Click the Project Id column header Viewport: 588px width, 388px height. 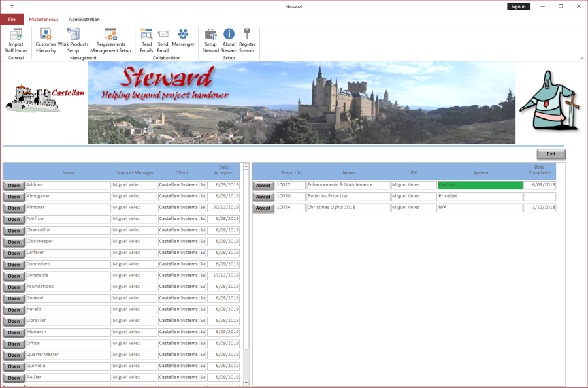click(291, 173)
